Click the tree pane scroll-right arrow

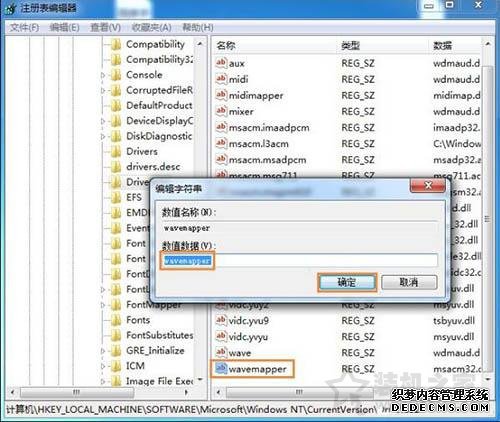[x=186, y=392]
